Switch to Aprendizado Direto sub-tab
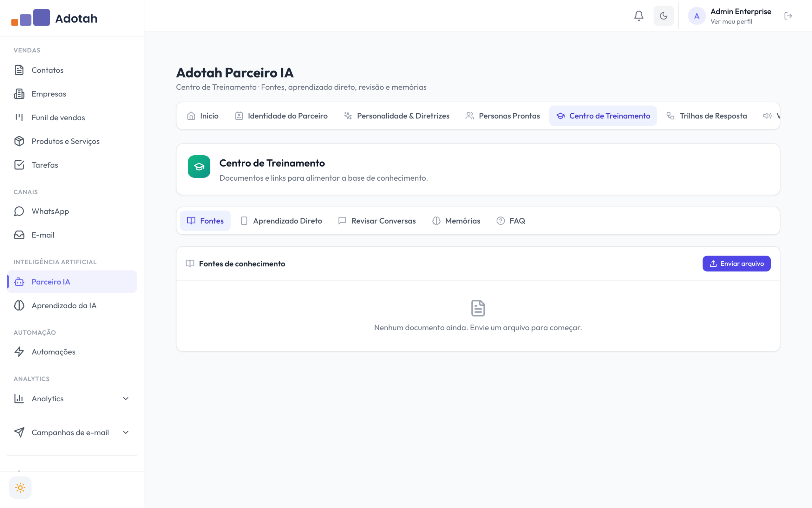 281,221
